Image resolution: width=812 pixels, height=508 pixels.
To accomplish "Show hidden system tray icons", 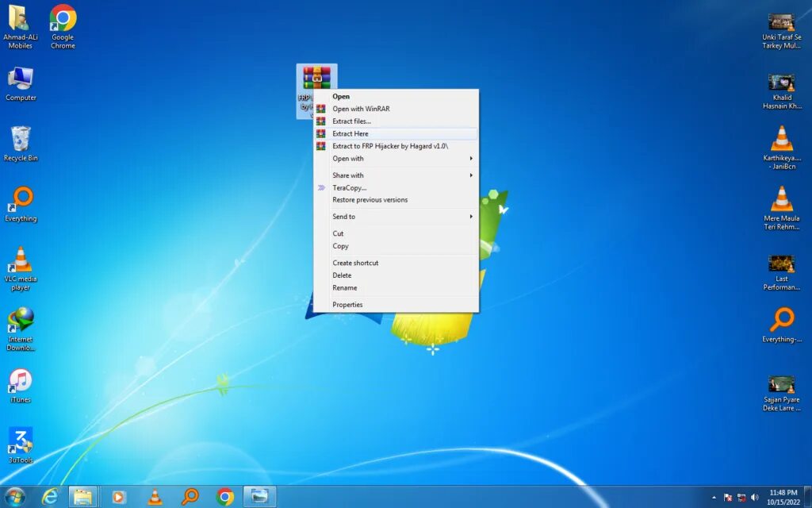I will coord(714,496).
